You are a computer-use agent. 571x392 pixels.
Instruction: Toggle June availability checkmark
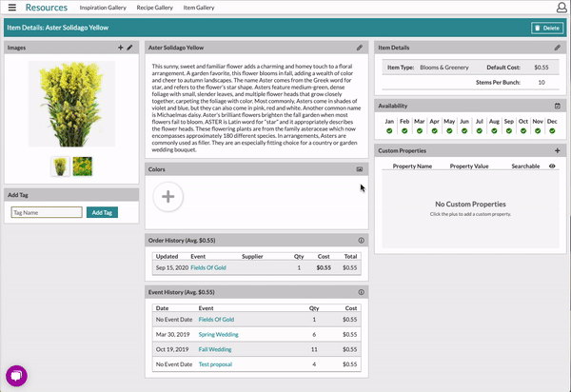click(x=463, y=130)
